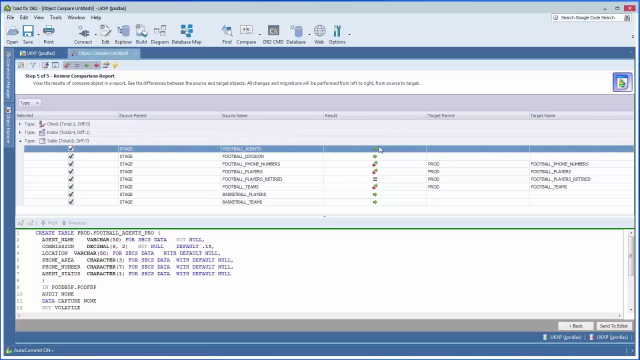Click the Database toolbar icon
640x360 pixels.
coord(296,34)
